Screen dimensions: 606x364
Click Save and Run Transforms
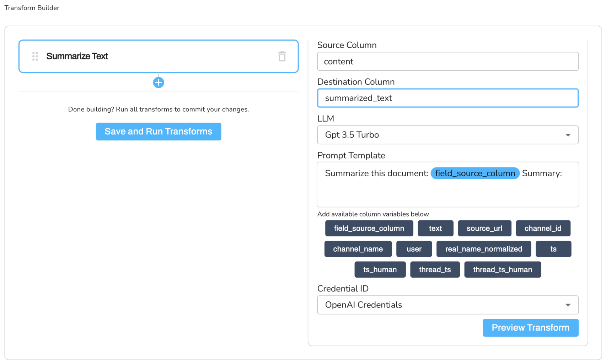click(159, 132)
